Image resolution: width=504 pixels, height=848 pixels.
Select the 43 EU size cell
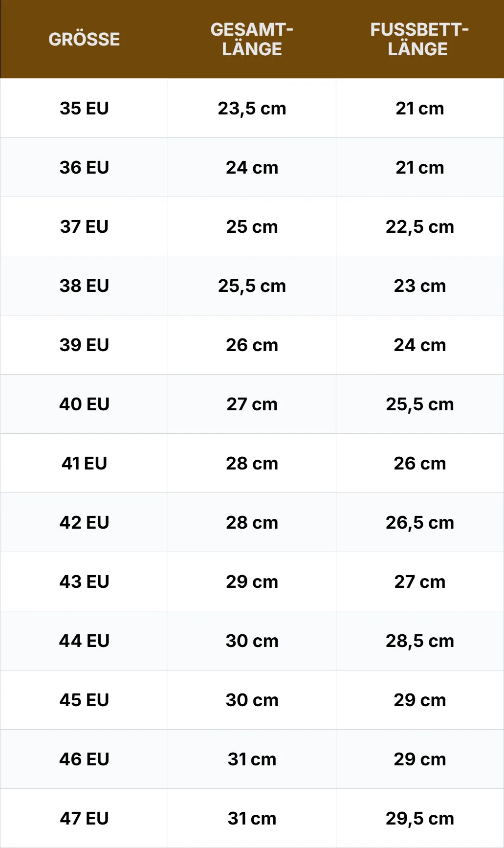84,581
